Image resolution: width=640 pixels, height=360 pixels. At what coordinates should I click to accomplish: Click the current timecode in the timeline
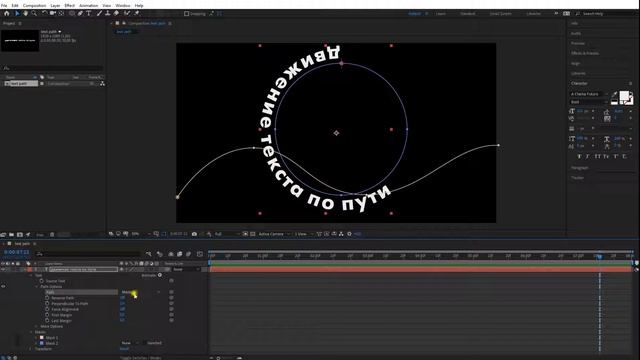(x=17, y=252)
